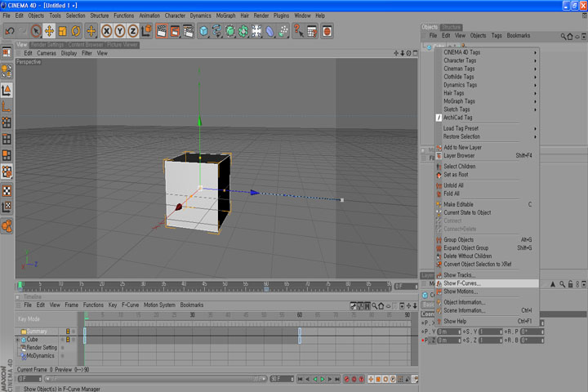Open the NURBS objects icon

(x=229, y=31)
